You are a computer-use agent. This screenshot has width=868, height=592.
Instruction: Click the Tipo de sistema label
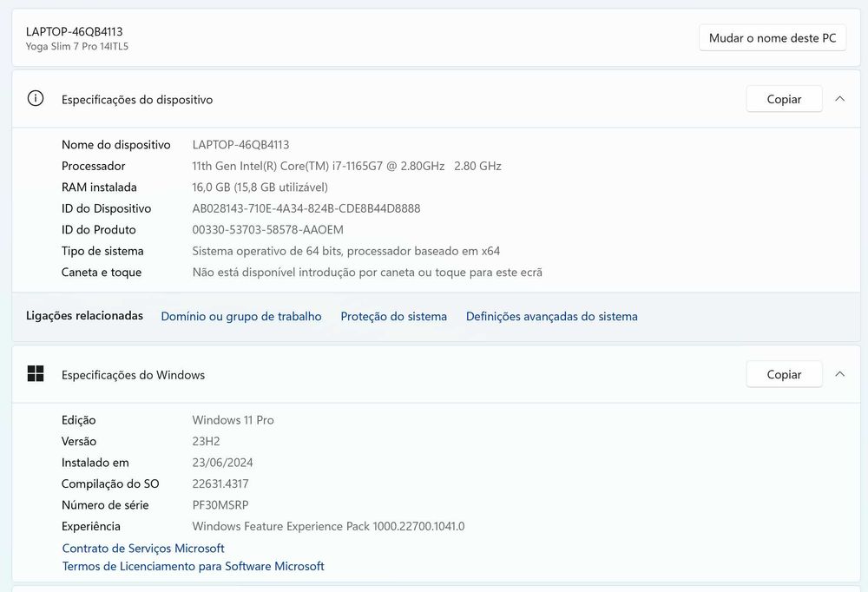102,251
